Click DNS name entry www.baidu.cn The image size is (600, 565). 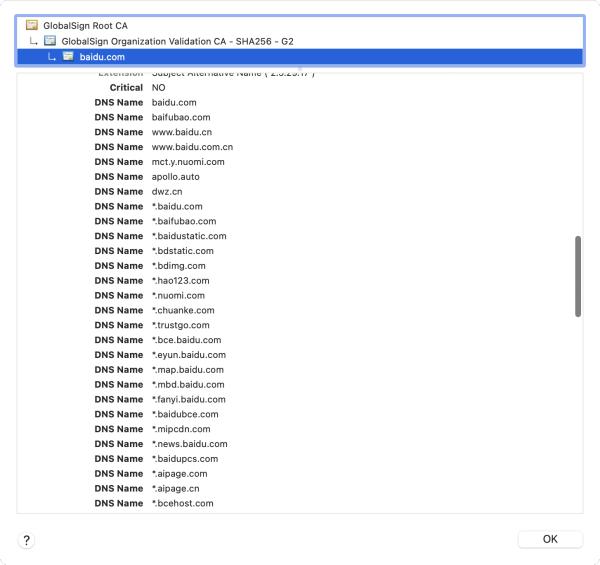pyautogui.click(x=181, y=132)
